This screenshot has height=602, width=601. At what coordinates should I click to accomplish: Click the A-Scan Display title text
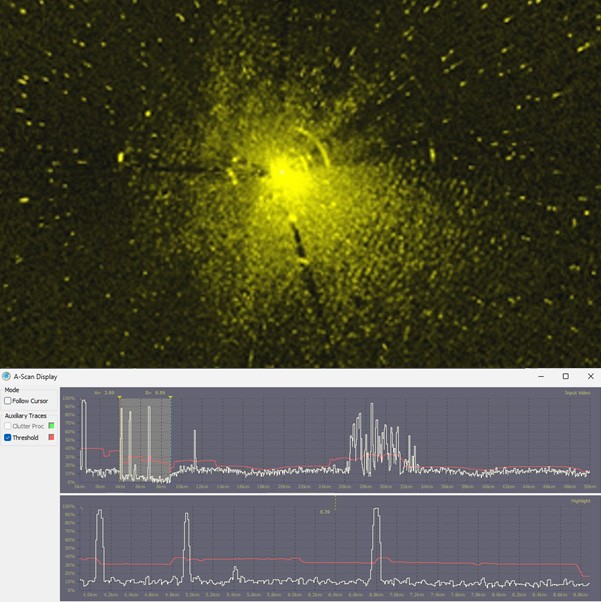coord(35,377)
